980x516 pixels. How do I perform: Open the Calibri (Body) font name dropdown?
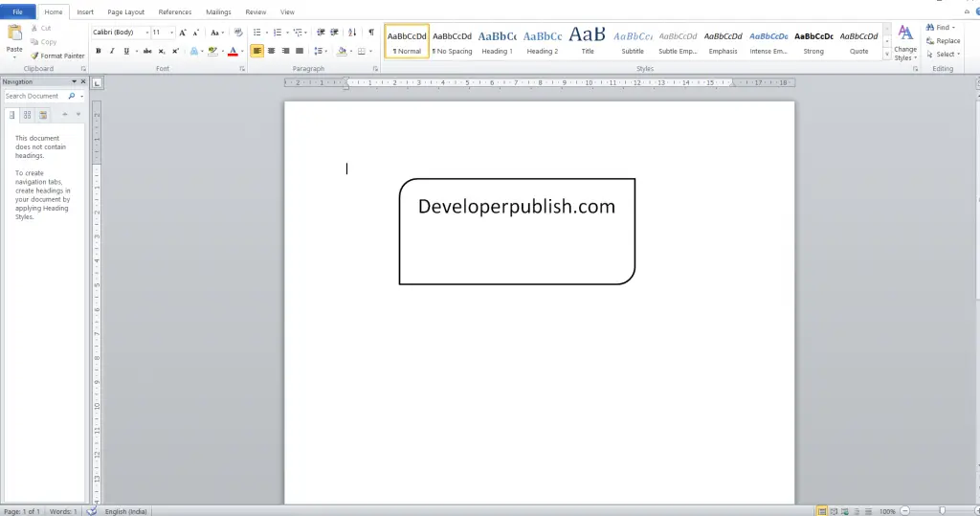146,33
